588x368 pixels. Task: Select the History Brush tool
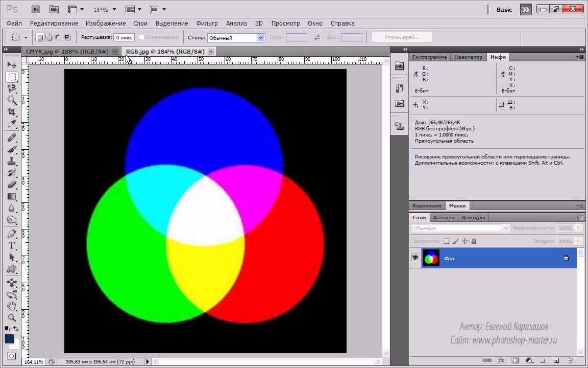pos(12,173)
